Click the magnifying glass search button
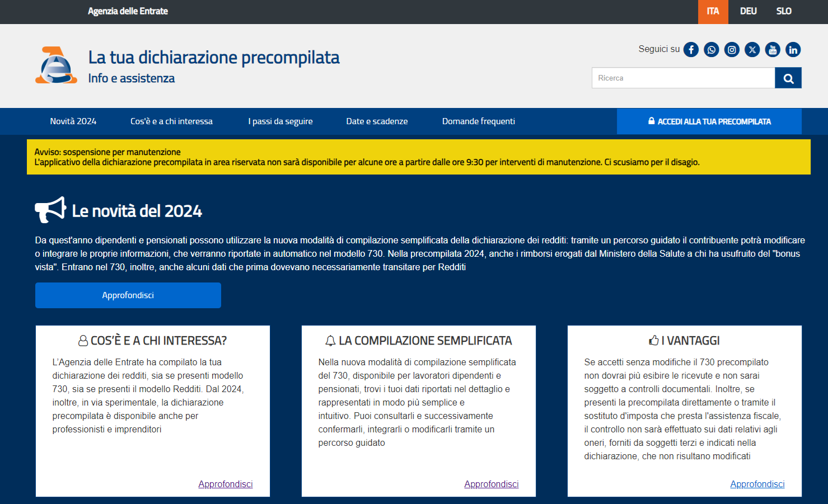The width and height of the screenshot is (828, 504). coord(788,78)
